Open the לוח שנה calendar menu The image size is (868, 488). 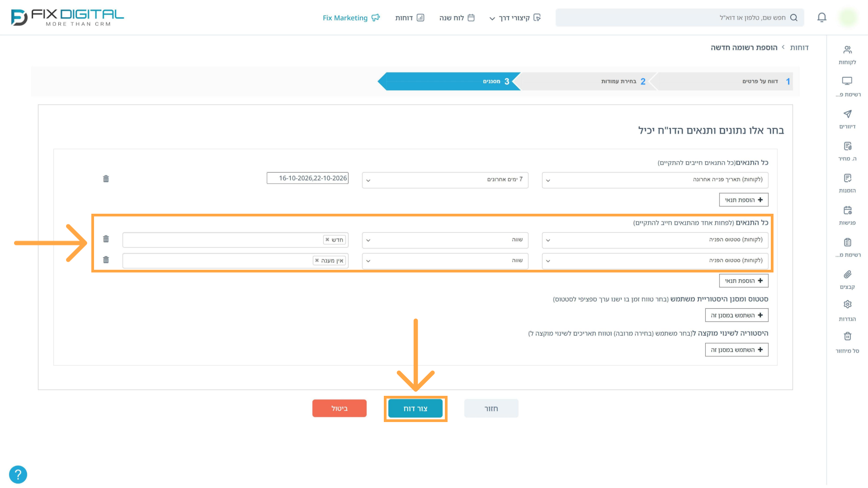pyautogui.click(x=457, y=18)
